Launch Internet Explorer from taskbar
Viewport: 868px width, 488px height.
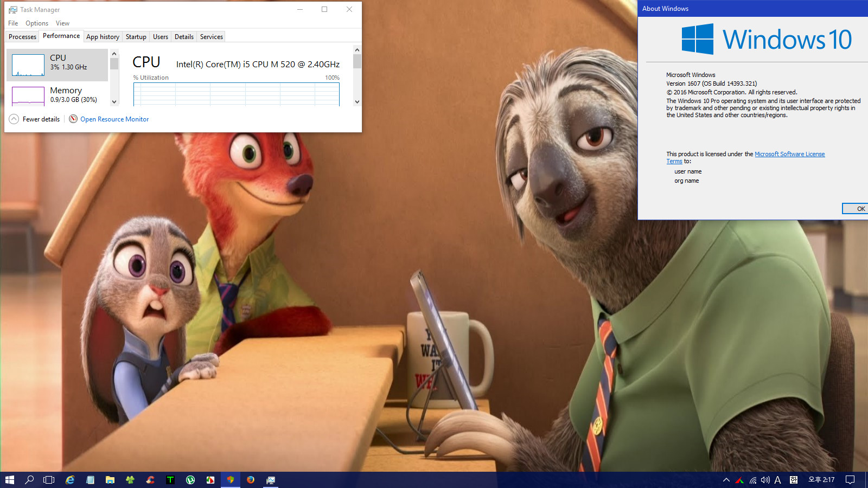(70, 480)
